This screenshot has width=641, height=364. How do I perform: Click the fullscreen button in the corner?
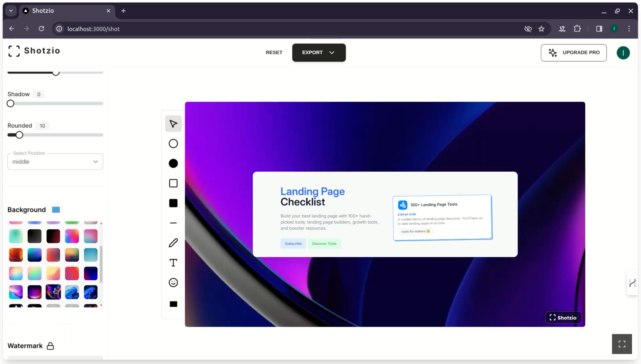(622, 344)
